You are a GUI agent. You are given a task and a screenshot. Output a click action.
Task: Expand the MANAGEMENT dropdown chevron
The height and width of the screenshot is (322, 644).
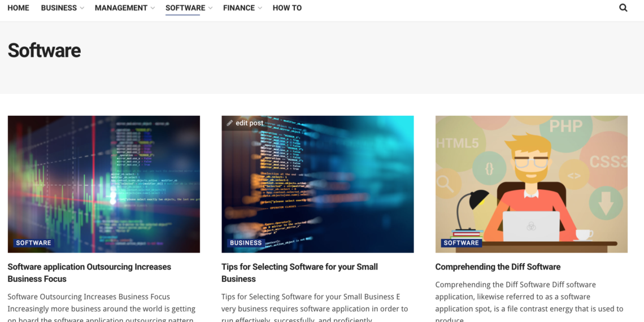coord(153,8)
